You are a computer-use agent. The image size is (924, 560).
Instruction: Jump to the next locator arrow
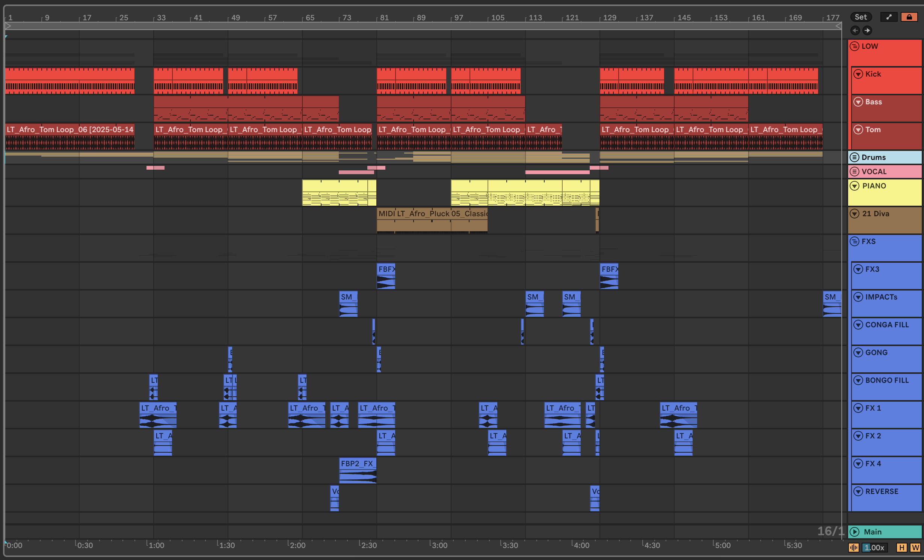pos(867,30)
